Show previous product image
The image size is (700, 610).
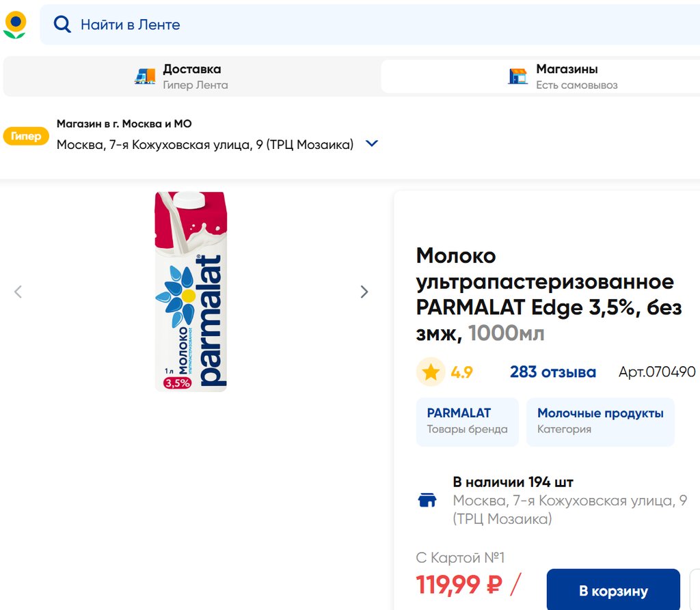coord(18,292)
